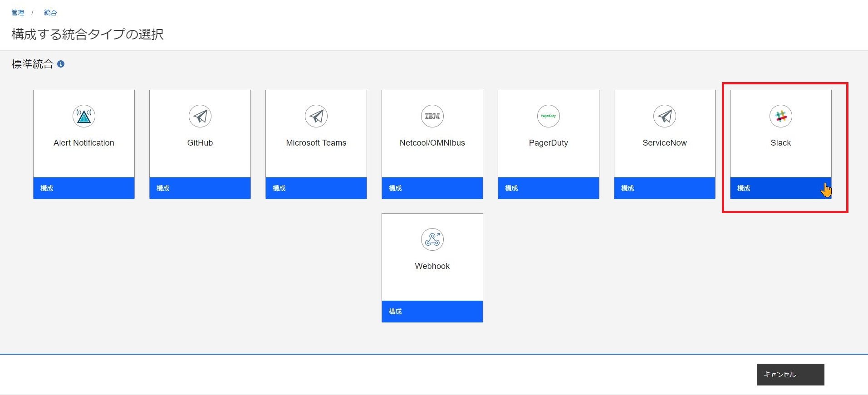Click the GitHub paper plane icon
This screenshot has height=395, width=868.
point(200,116)
